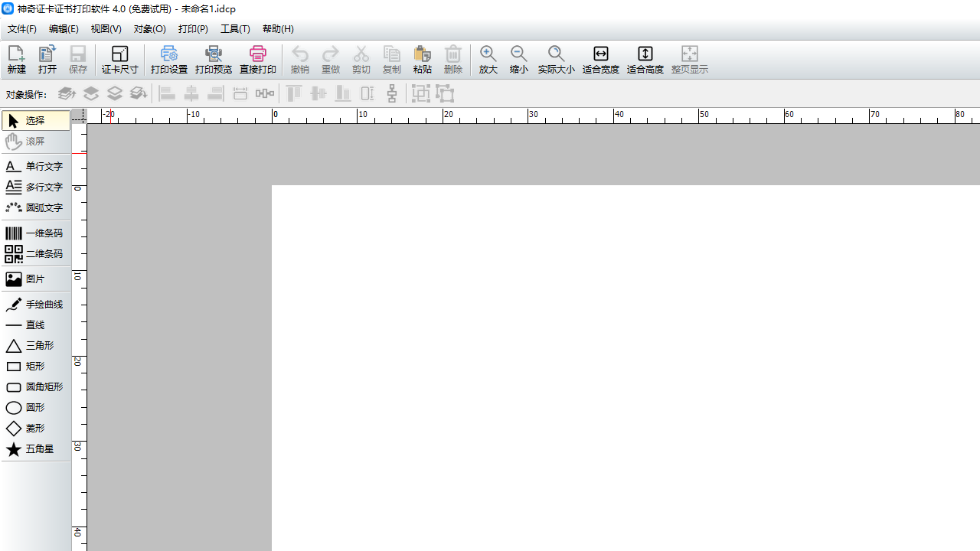Click the 直接打印 direct print icon

click(x=258, y=60)
